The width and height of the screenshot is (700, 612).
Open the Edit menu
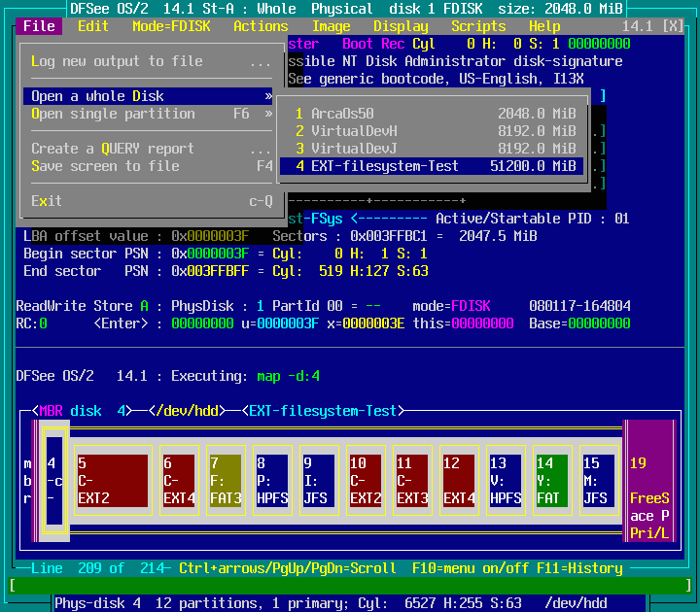tap(93, 26)
